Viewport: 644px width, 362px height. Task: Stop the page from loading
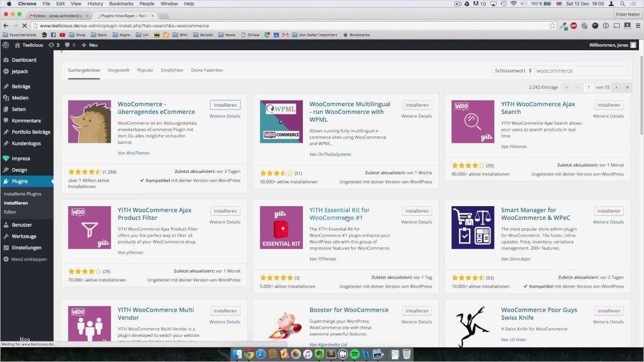(25, 26)
